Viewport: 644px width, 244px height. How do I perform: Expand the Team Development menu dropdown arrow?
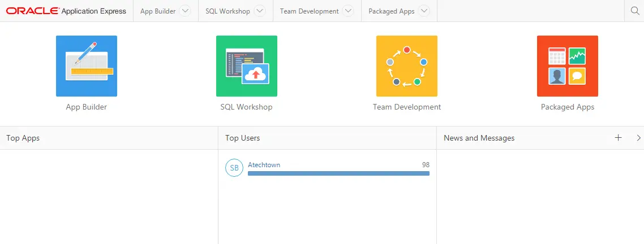tap(348, 11)
